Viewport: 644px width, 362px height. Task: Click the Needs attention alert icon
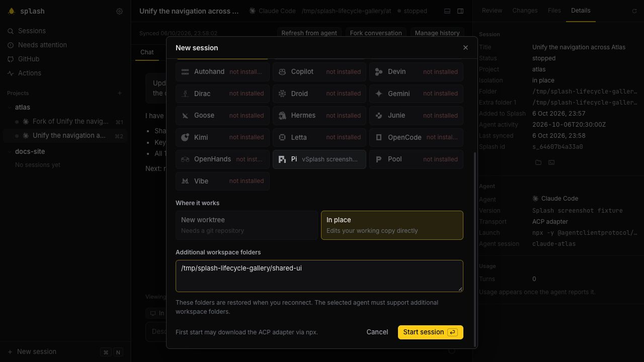(x=11, y=45)
